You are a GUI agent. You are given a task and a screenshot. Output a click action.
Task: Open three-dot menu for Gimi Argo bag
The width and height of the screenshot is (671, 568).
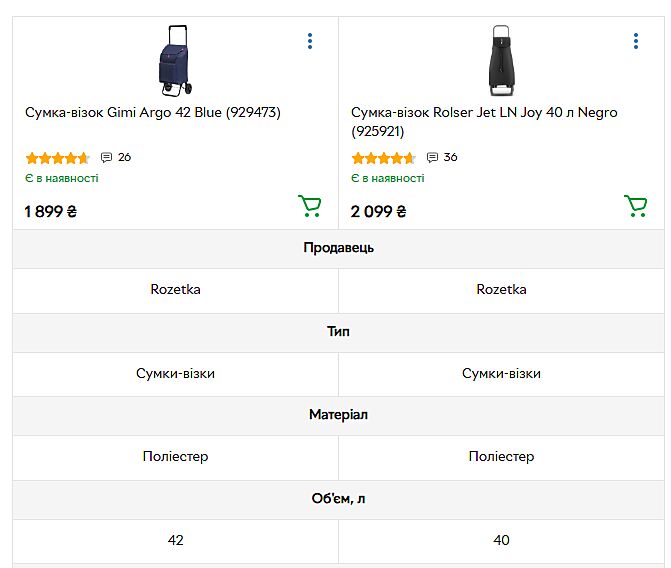310,41
